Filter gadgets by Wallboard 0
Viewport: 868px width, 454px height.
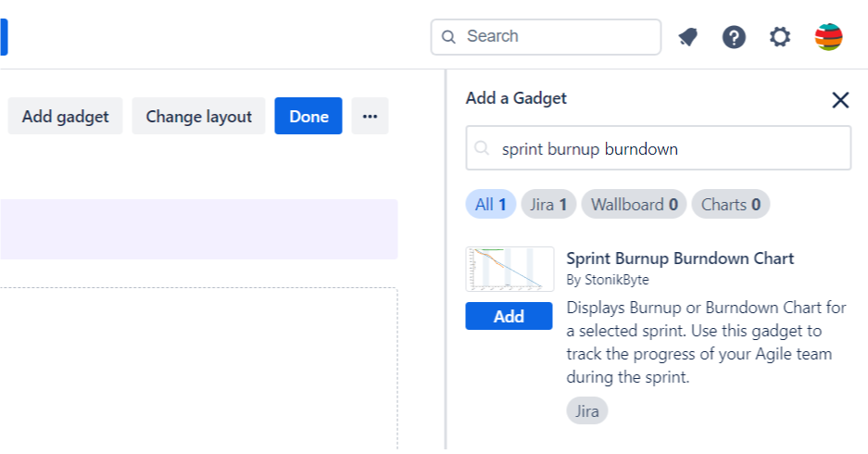coord(634,204)
